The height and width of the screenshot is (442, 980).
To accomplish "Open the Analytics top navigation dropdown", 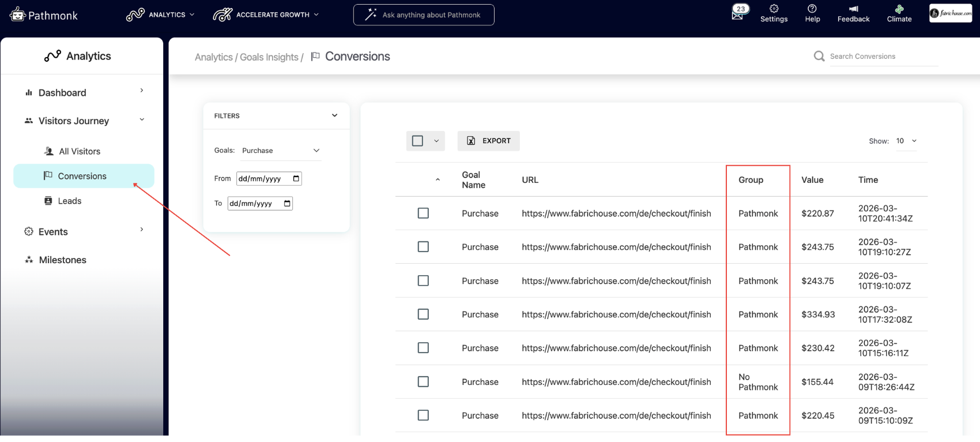I will click(x=161, y=14).
